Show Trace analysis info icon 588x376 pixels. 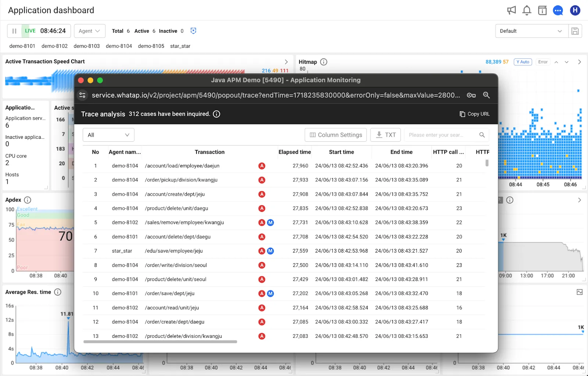[217, 114]
